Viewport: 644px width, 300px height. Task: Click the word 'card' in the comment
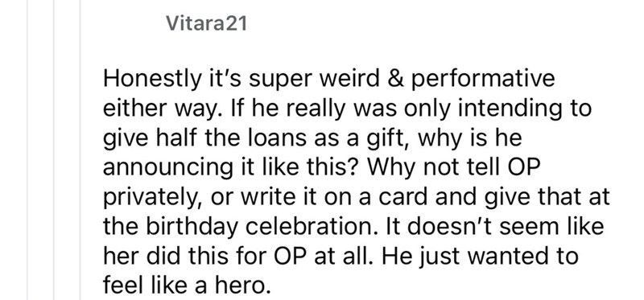click(x=402, y=197)
